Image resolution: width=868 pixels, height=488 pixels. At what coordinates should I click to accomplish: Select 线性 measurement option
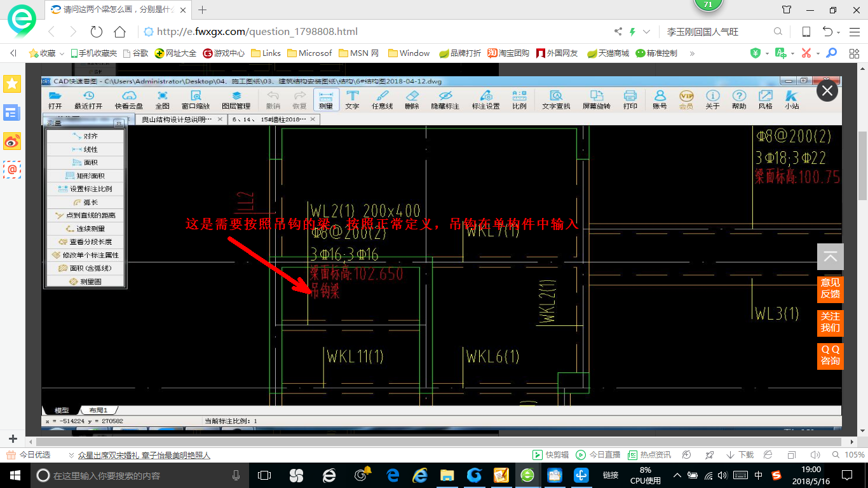pos(85,149)
